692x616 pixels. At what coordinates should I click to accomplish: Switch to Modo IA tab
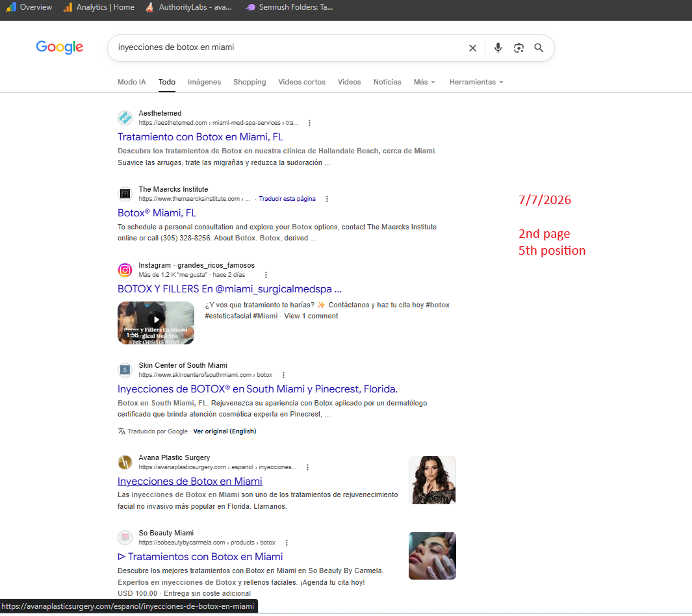[131, 82]
